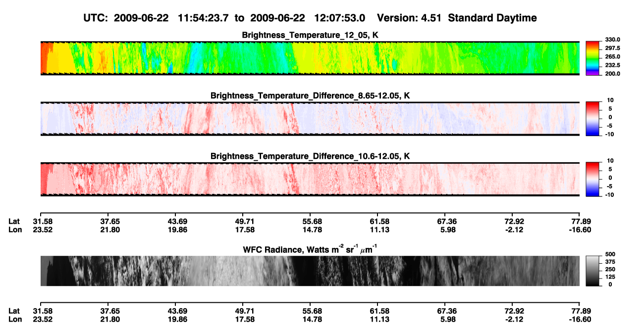The height and width of the screenshot is (330, 644).
Task: Click the 232.5 colorbar label
Action: click(x=613, y=65)
